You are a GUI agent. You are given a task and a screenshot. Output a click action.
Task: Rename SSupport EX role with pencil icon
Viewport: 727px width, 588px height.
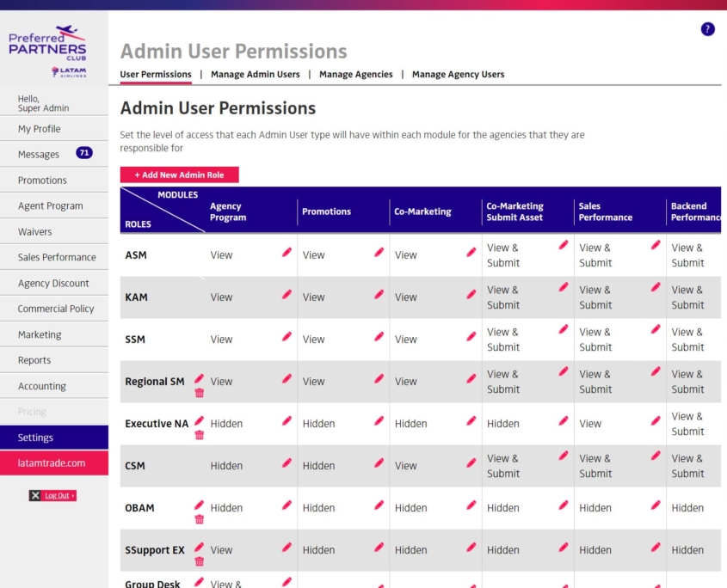tap(199, 548)
